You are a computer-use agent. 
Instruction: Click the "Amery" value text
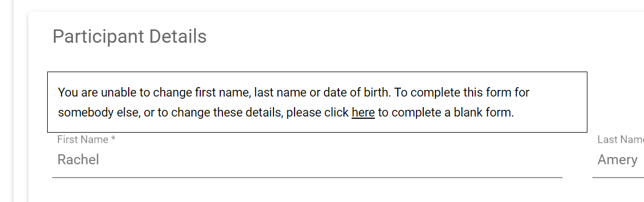(618, 160)
